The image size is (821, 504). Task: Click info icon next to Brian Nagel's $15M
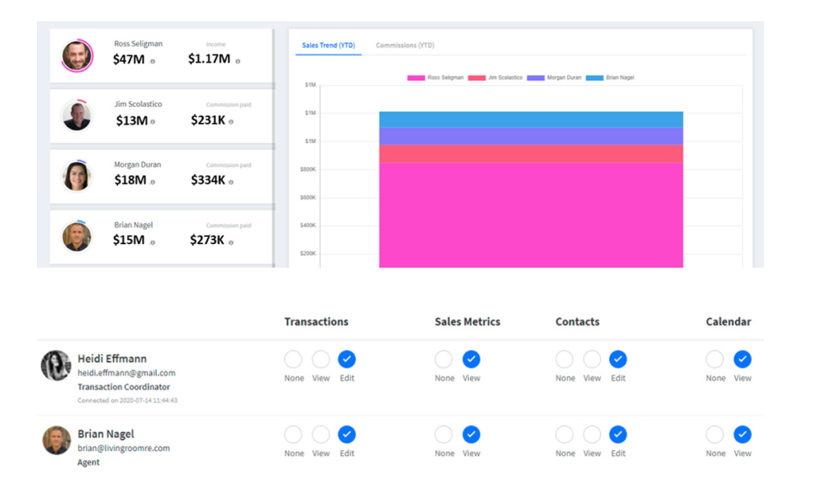point(153,242)
